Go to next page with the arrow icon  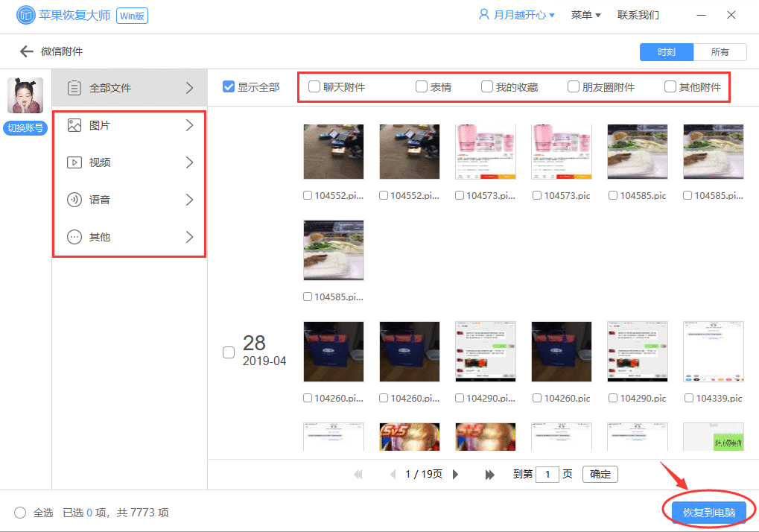tap(456, 474)
